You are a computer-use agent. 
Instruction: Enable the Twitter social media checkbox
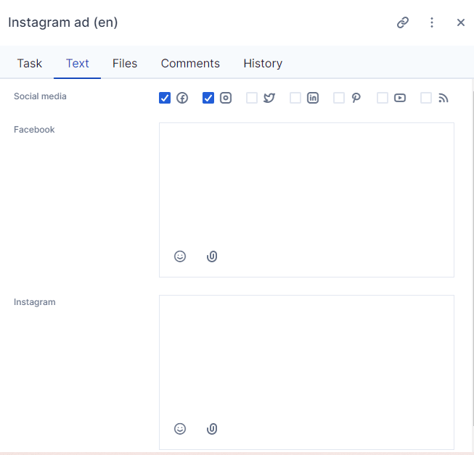(x=252, y=98)
